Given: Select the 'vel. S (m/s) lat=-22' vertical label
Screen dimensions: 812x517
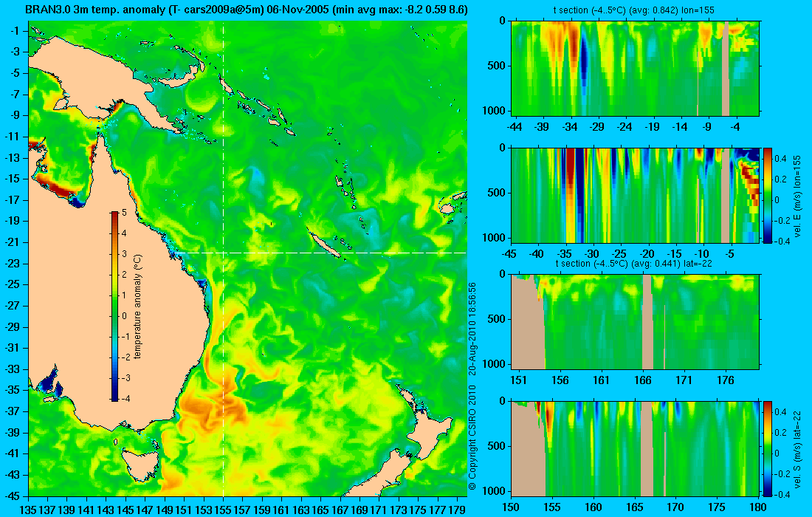Looking at the screenshot, I should coord(797,448).
